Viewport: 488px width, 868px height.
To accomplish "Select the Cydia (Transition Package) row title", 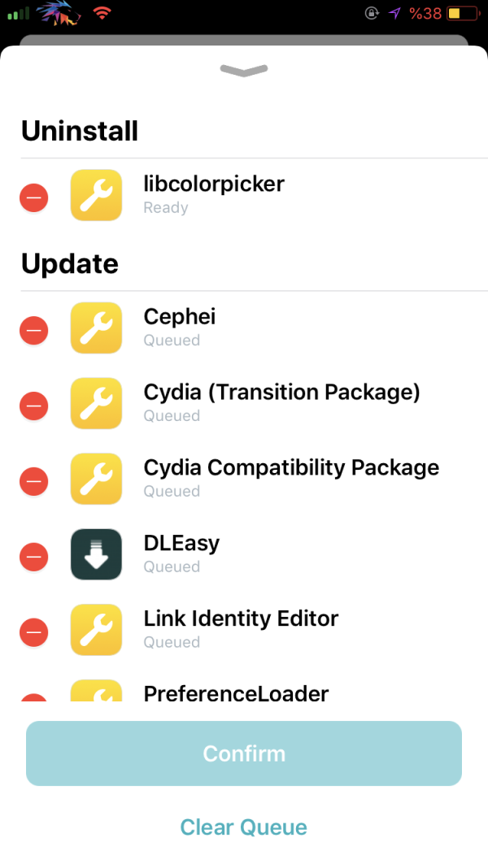I will coord(281,393).
